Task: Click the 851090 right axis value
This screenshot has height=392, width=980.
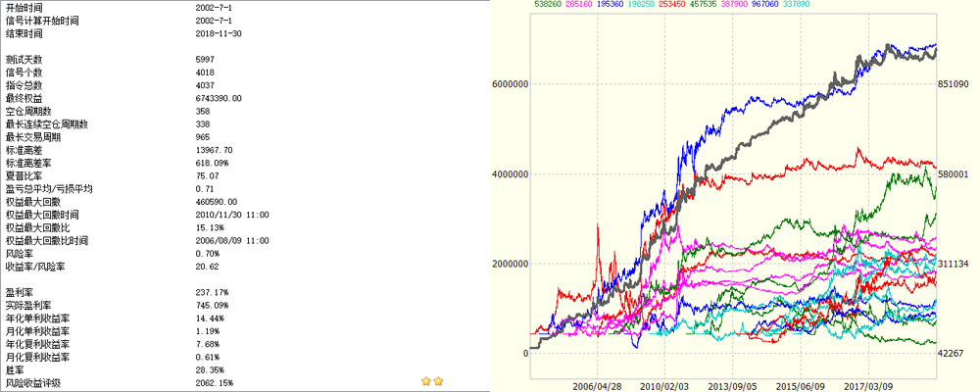Action: tap(955, 84)
